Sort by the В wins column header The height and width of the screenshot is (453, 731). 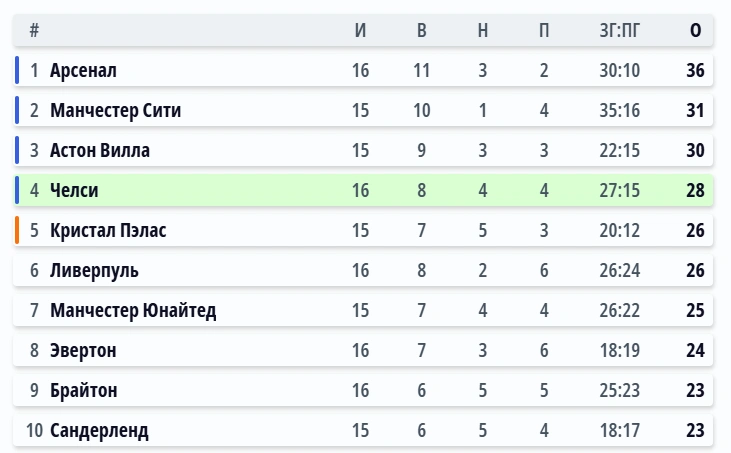pos(422,31)
